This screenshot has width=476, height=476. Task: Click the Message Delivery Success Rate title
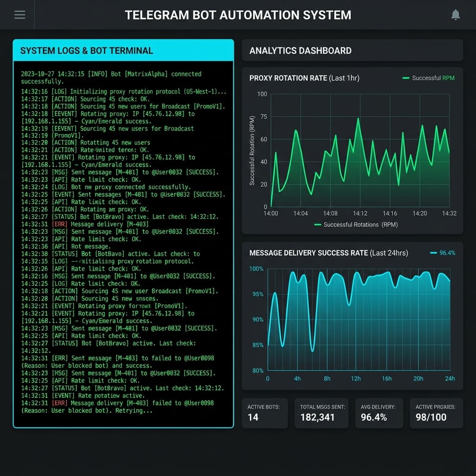coord(329,253)
